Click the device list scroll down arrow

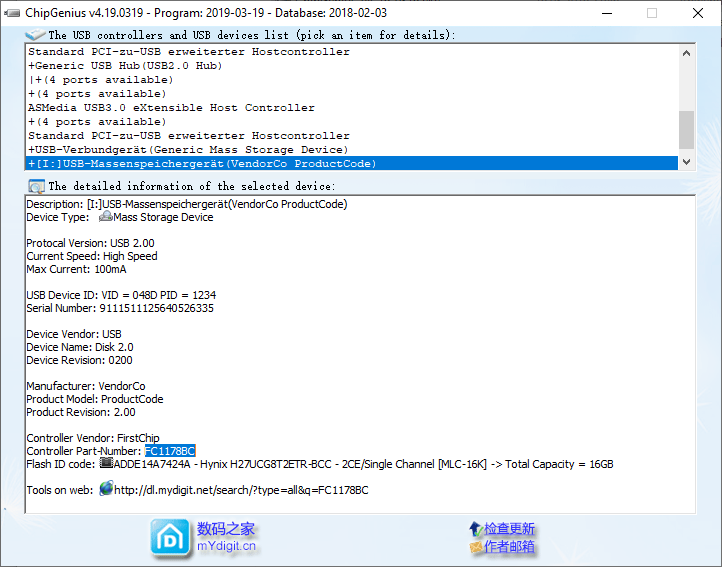[x=687, y=162]
